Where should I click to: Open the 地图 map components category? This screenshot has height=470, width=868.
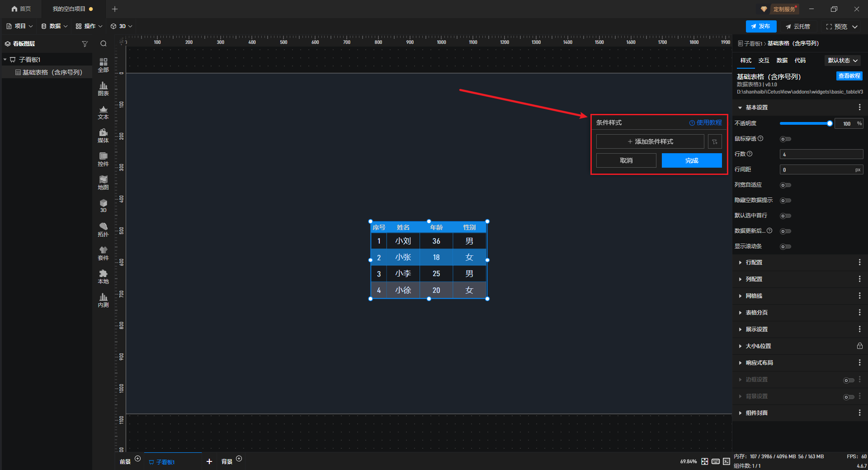point(103,183)
